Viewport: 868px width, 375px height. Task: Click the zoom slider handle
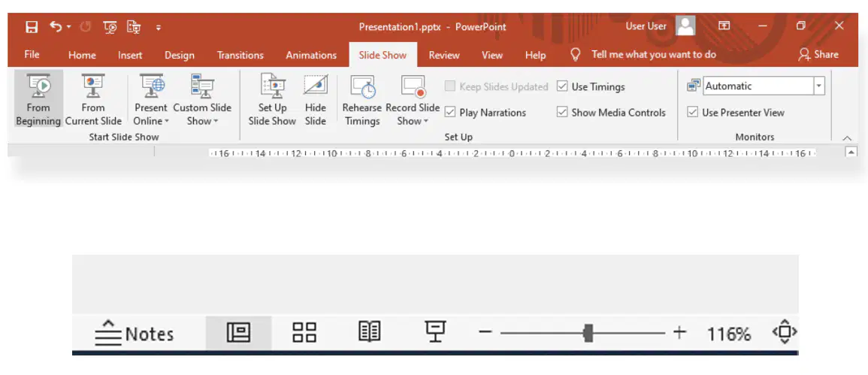coord(588,333)
